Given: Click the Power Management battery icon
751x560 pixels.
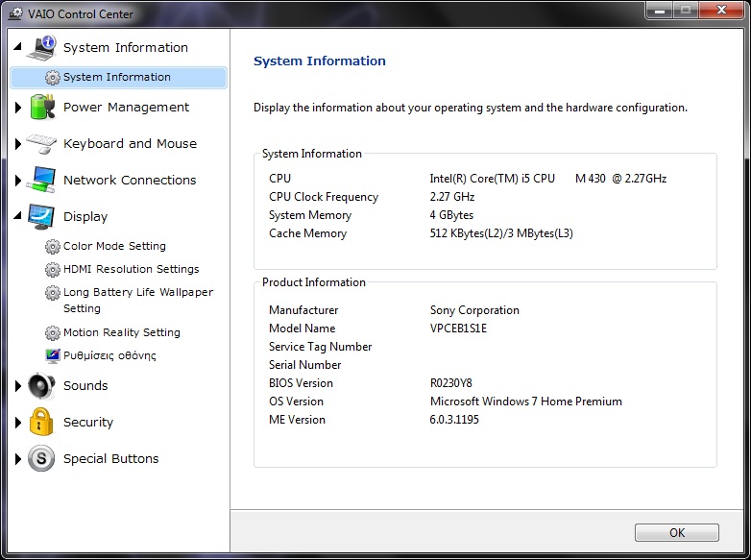Looking at the screenshot, I should tap(42, 107).
